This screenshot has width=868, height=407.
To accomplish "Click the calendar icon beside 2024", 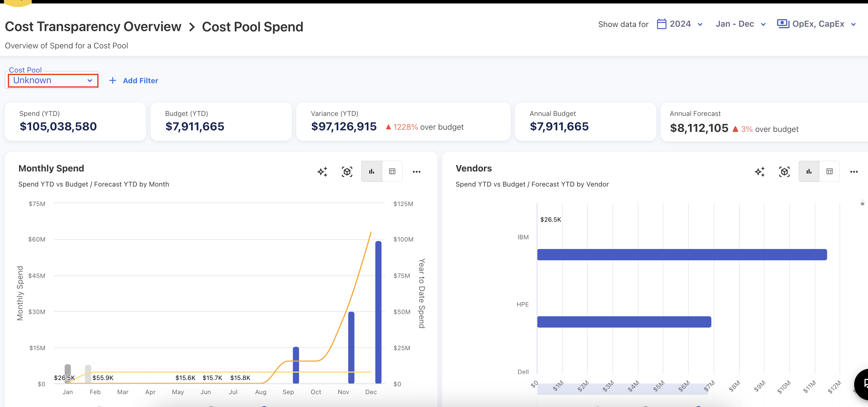I will pyautogui.click(x=662, y=24).
